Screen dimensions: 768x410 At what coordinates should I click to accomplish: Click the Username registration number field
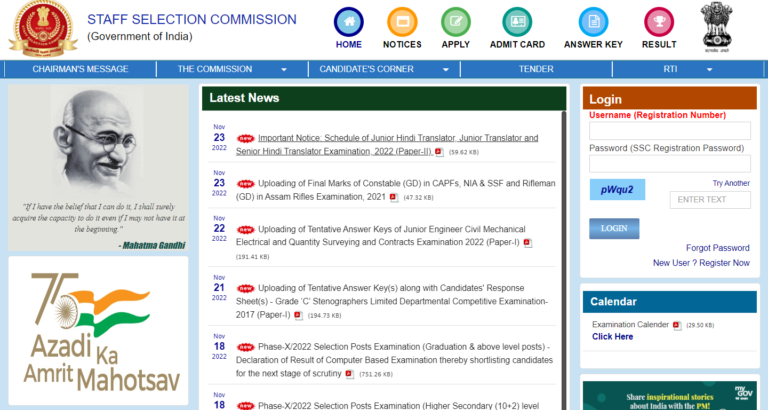[669, 131]
